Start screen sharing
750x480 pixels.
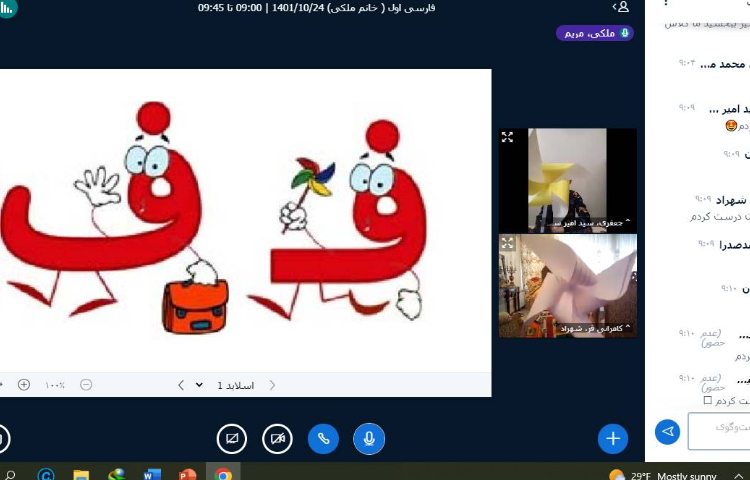[x=232, y=438]
